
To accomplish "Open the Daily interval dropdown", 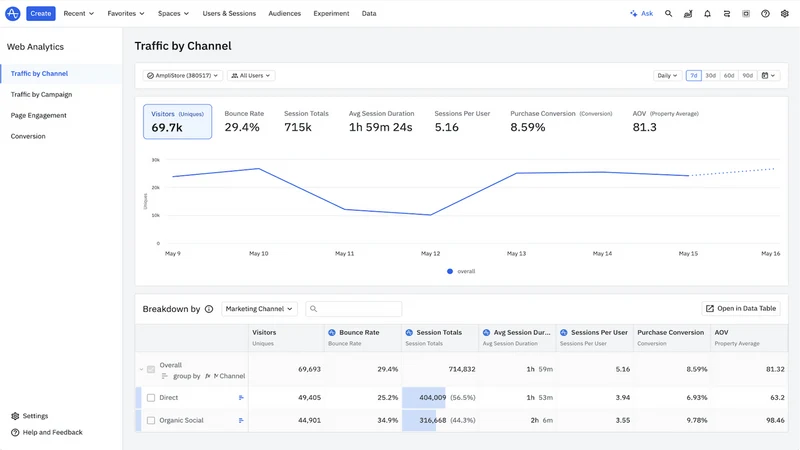I will (x=667, y=76).
